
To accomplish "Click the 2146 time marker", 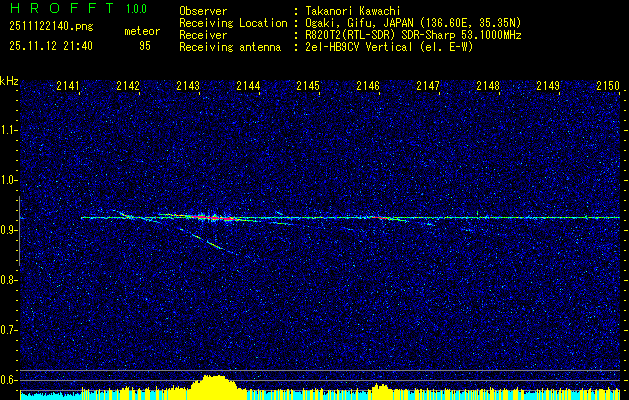I will 368,85.
